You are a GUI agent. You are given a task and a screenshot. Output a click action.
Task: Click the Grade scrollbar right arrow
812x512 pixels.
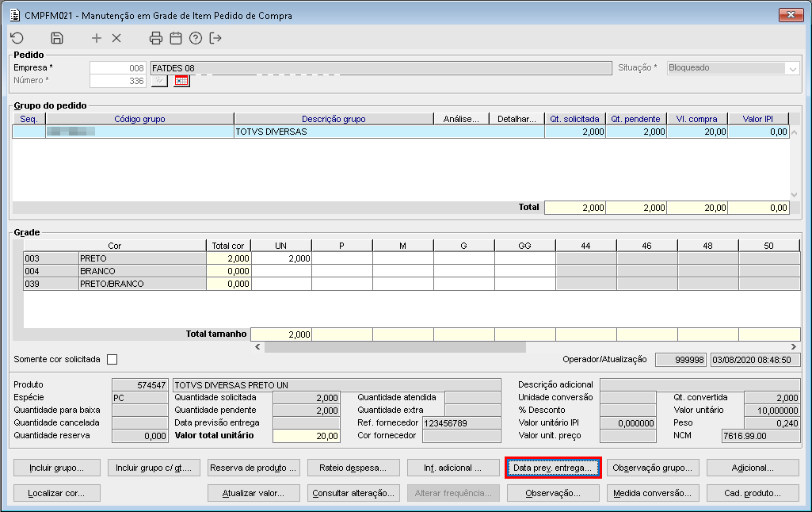tap(793, 346)
